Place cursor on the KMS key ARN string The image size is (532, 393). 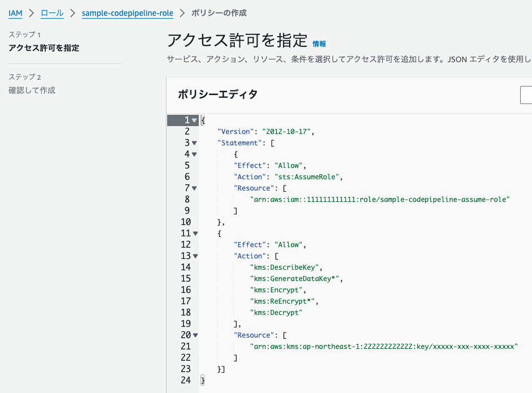(x=383, y=347)
